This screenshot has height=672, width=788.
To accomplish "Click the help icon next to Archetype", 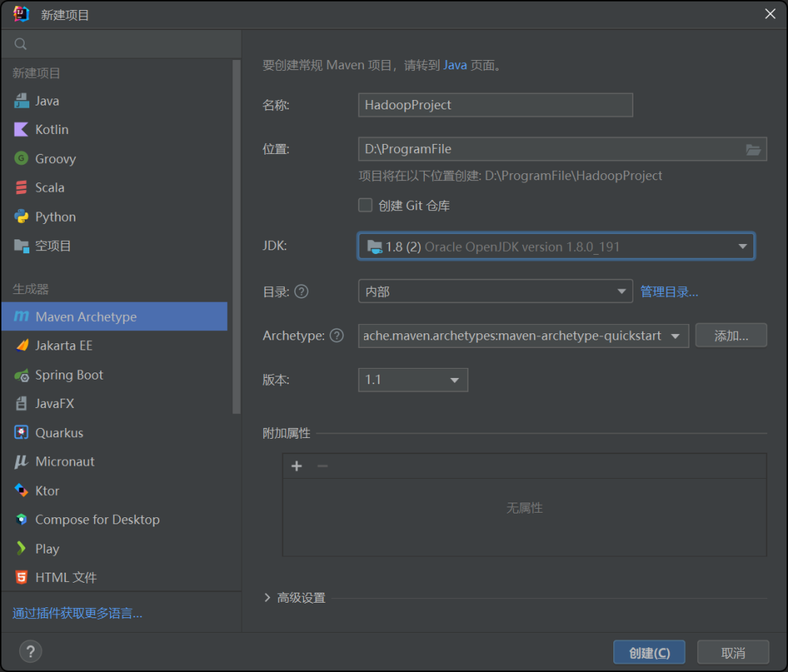I will click(336, 336).
